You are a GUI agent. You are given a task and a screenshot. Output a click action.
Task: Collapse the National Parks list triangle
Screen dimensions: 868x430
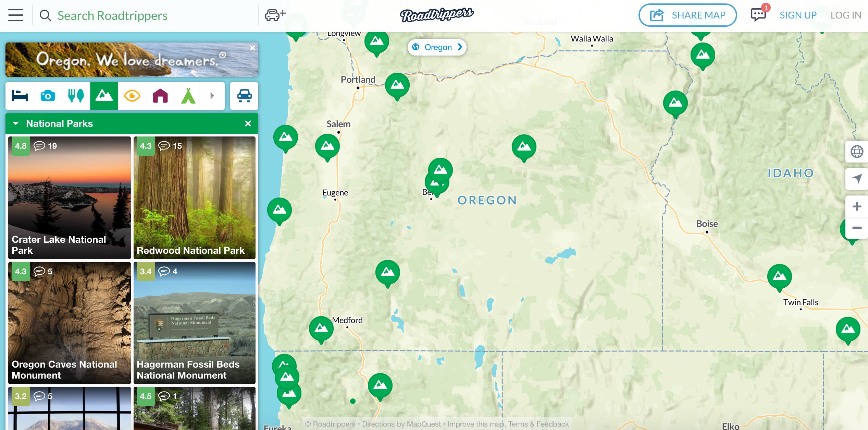tap(16, 123)
